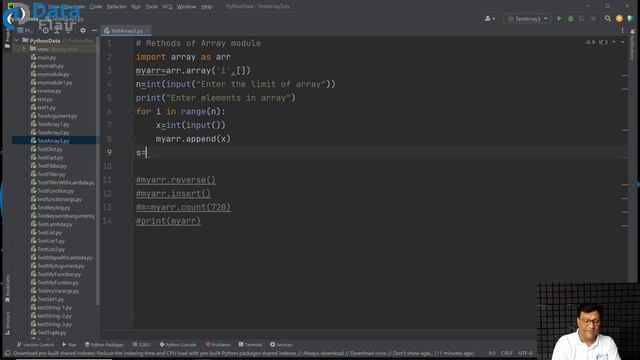Screen dimensions: 640x360
Task: Open the VCS menu
Action: pyautogui.click(x=167, y=7)
